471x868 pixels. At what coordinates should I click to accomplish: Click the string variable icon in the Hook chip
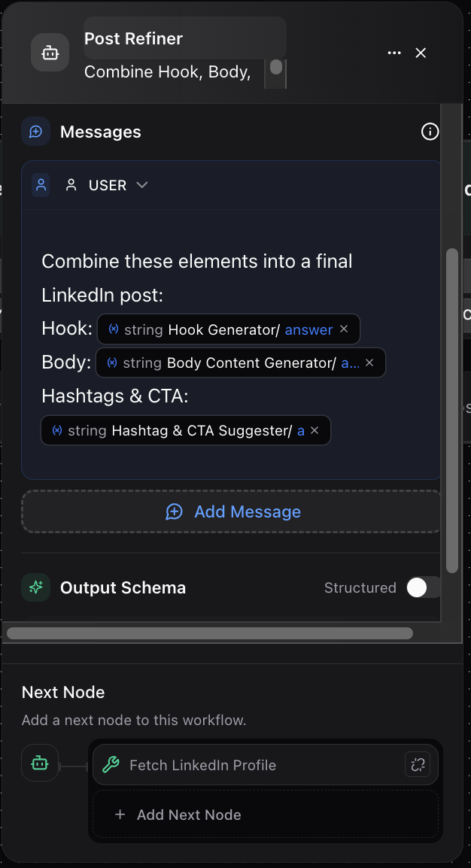112,329
